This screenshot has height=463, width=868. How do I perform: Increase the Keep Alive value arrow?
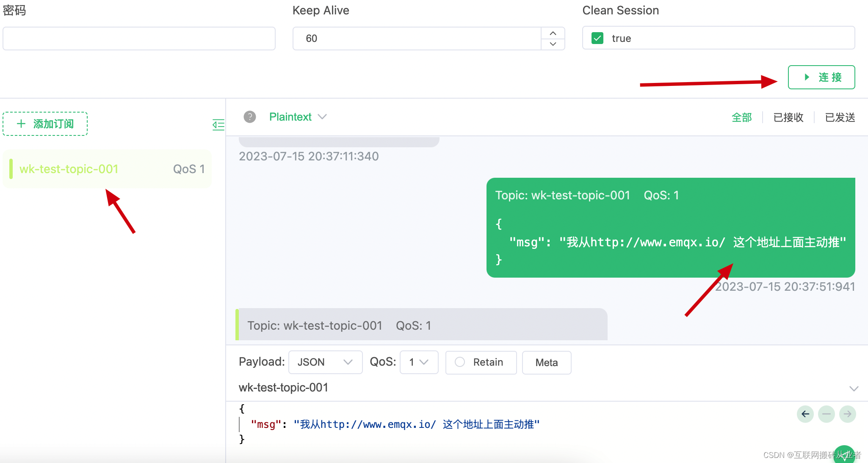coord(553,33)
